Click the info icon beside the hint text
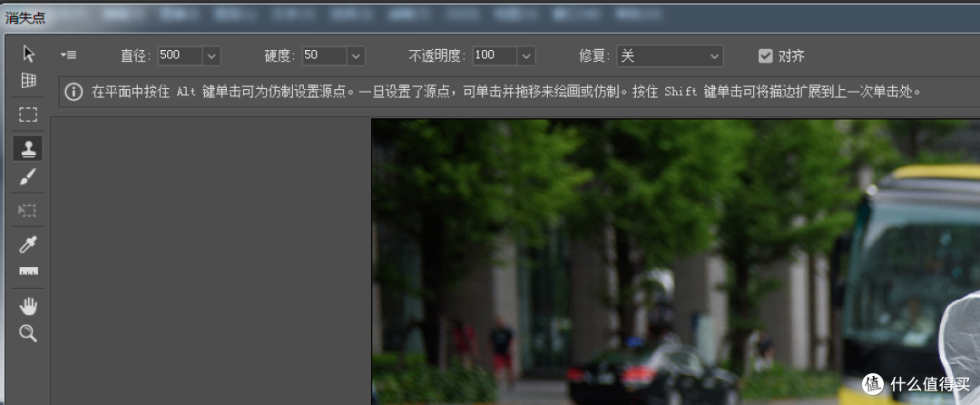 coord(73,93)
